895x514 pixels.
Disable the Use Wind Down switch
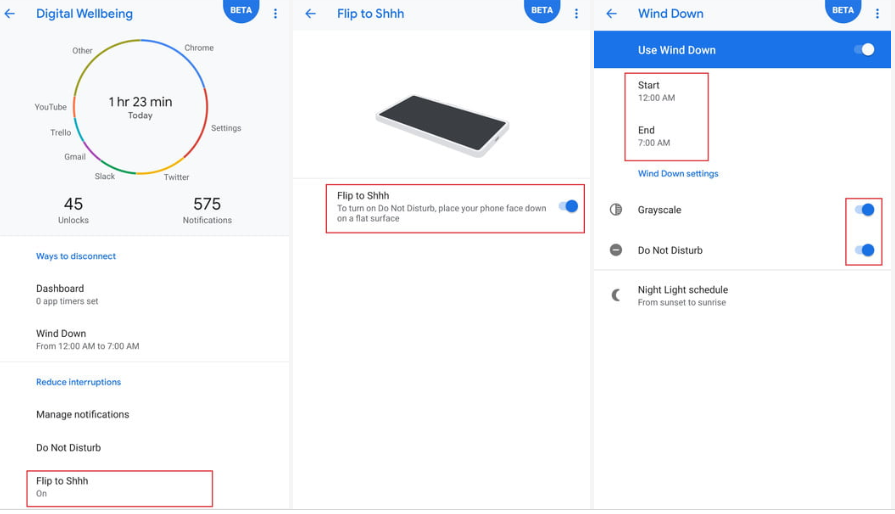[x=864, y=50]
